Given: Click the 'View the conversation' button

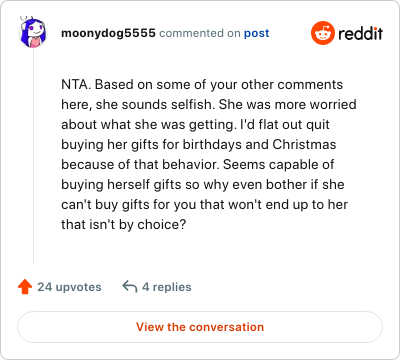Looking at the screenshot, I should tap(200, 327).
